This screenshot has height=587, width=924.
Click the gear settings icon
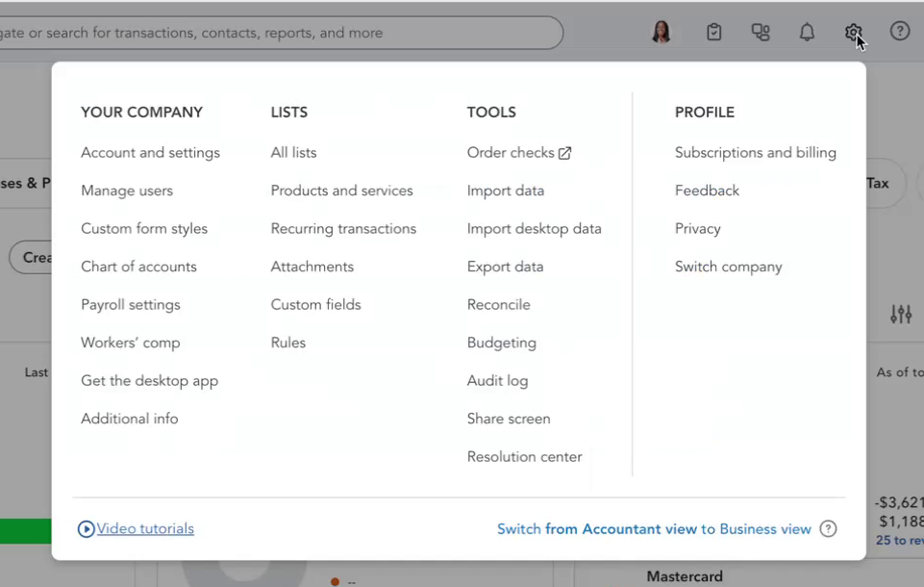853,32
